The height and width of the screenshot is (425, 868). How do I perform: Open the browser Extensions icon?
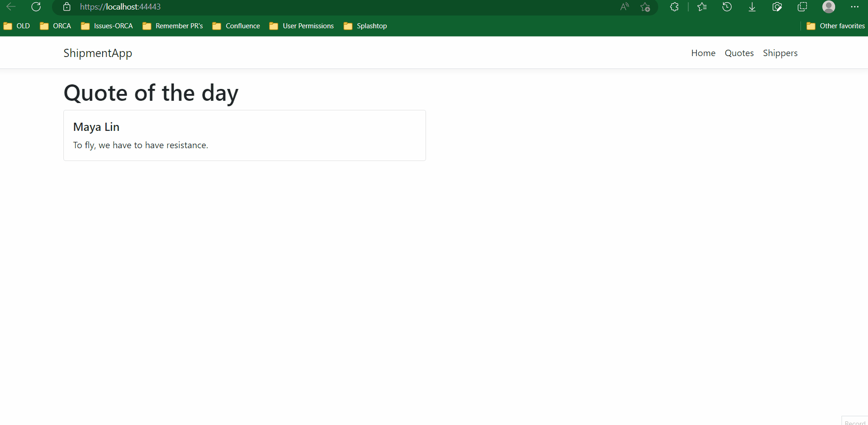tap(674, 7)
